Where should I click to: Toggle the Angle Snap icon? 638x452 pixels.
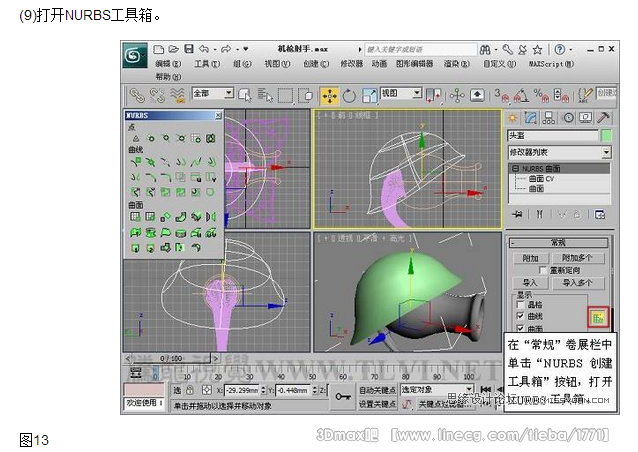point(521,96)
